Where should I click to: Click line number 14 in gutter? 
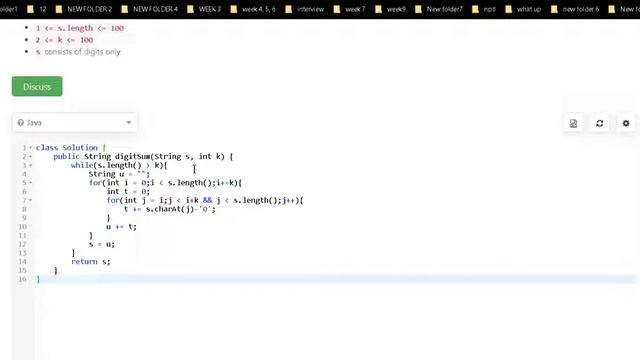click(22, 262)
